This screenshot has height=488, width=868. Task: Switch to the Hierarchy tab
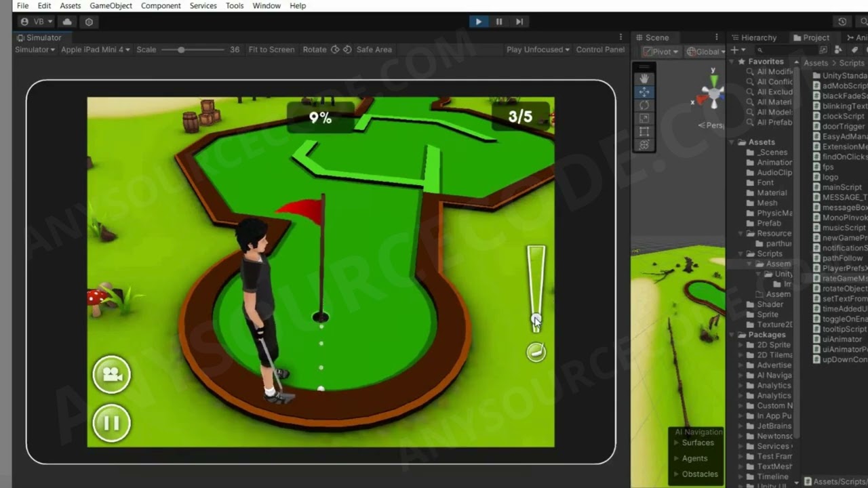[x=753, y=37]
